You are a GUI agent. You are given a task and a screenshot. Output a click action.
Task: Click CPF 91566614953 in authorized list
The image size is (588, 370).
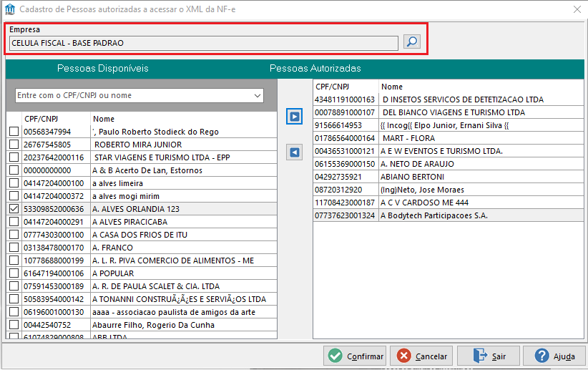[x=338, y=125]
